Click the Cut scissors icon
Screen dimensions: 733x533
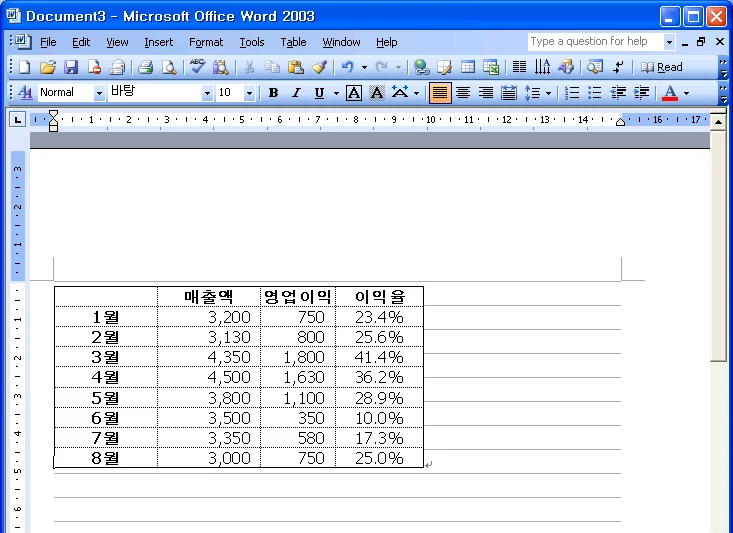250,67
